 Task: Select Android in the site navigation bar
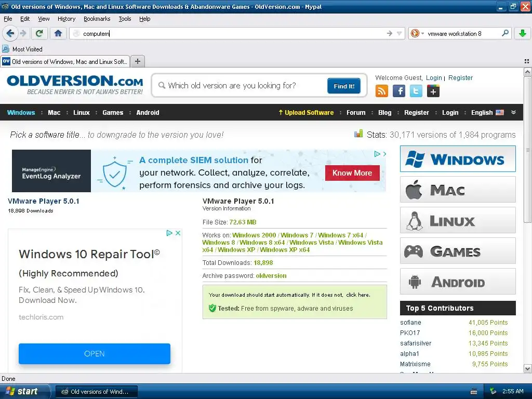tap(148, 112)
